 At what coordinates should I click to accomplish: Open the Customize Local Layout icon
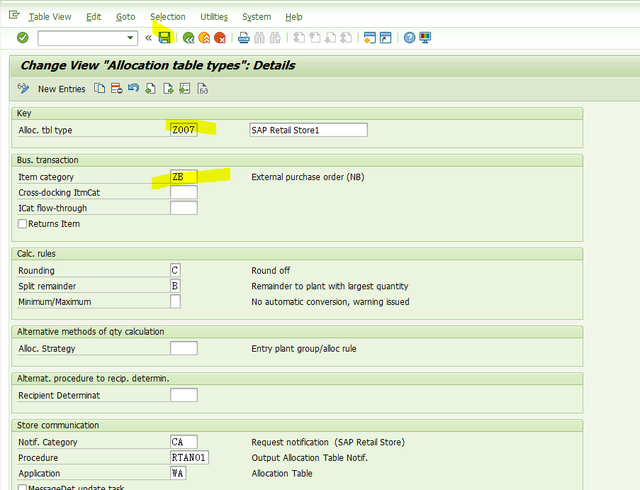pos(425,38)
